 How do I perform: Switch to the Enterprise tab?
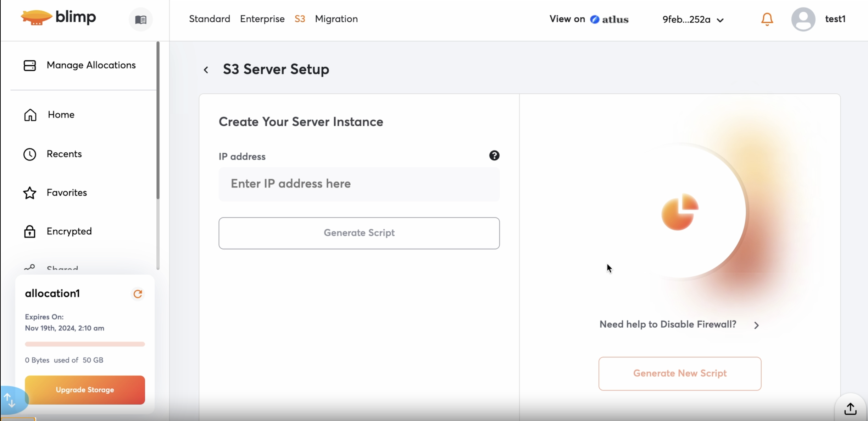(262, 19)
